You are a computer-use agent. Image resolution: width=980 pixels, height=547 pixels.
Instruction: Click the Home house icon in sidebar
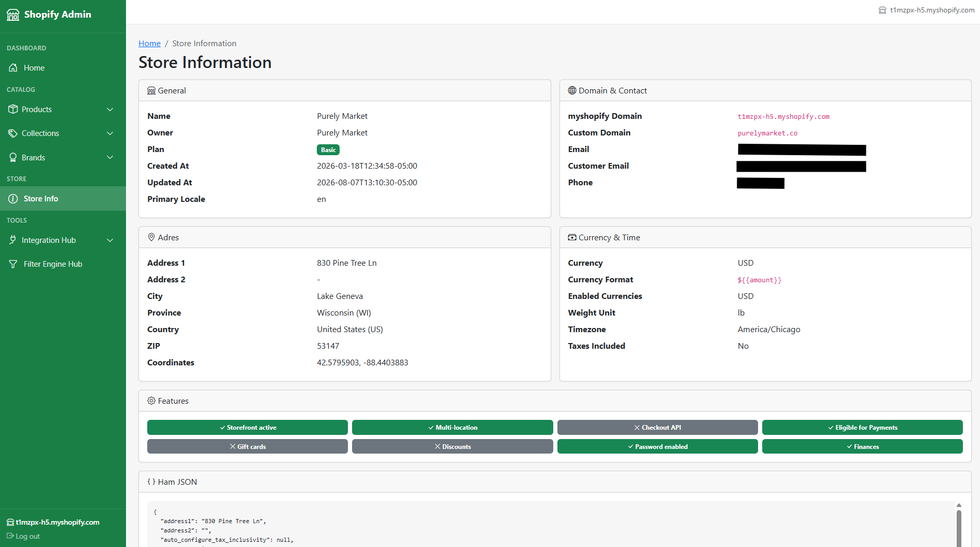(13, 68)
